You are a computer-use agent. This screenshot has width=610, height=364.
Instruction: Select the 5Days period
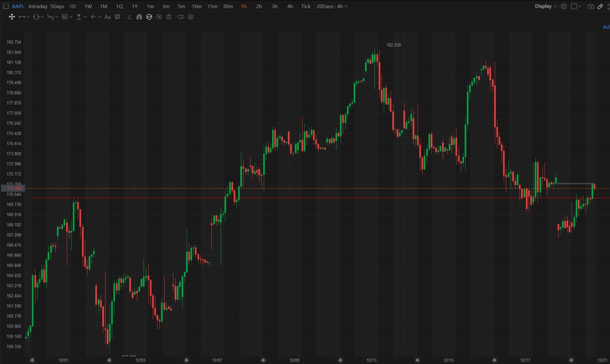tap(57, 6)
